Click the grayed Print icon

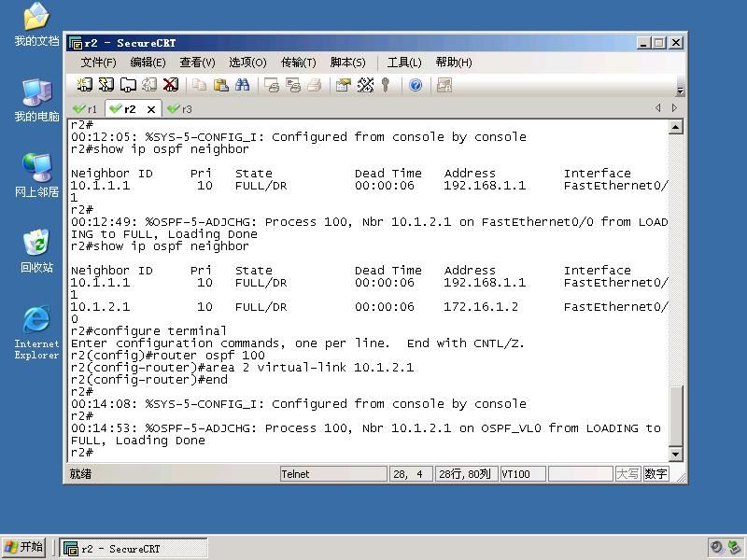pos(315,85)
